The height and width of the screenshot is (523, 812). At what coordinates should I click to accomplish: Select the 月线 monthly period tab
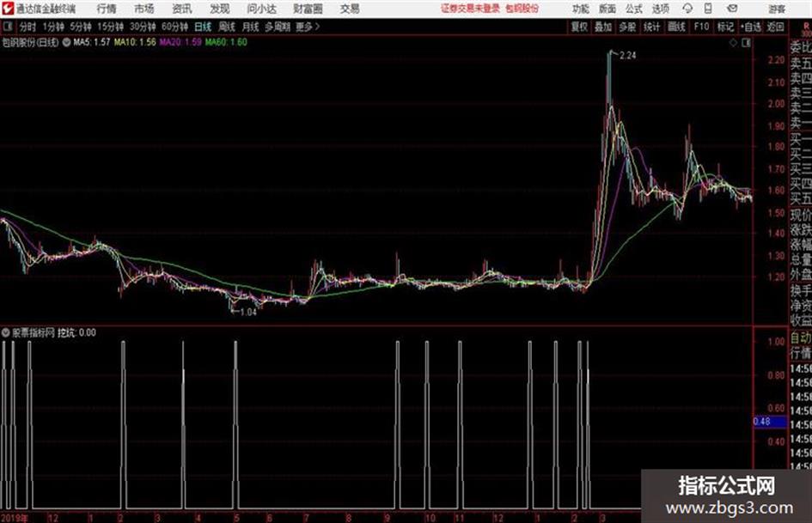(x=251, y=27)
